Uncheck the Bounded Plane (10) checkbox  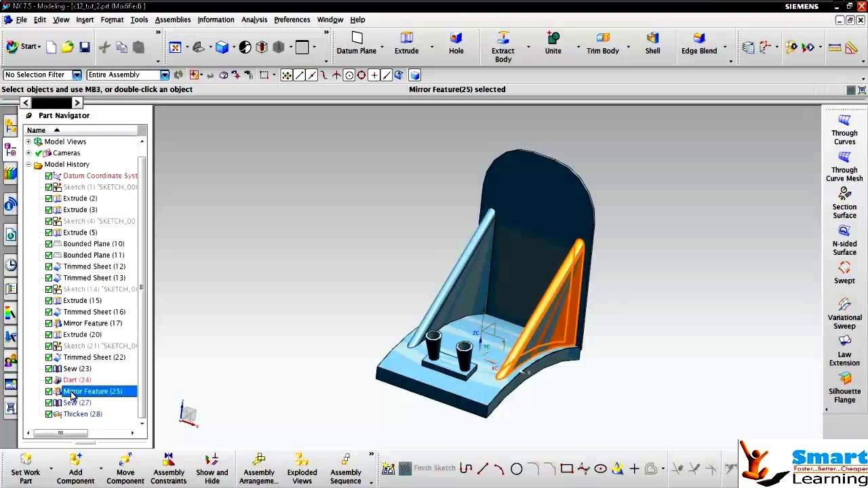coord(49,244)
